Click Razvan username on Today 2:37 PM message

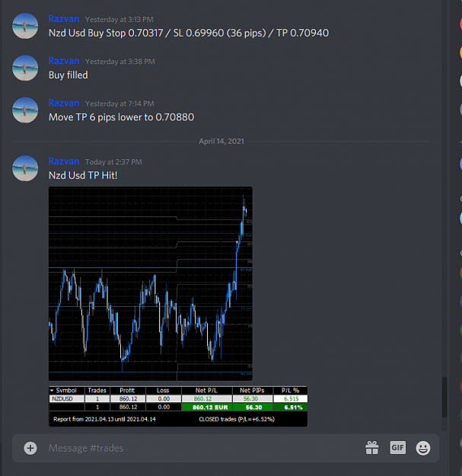64,161
